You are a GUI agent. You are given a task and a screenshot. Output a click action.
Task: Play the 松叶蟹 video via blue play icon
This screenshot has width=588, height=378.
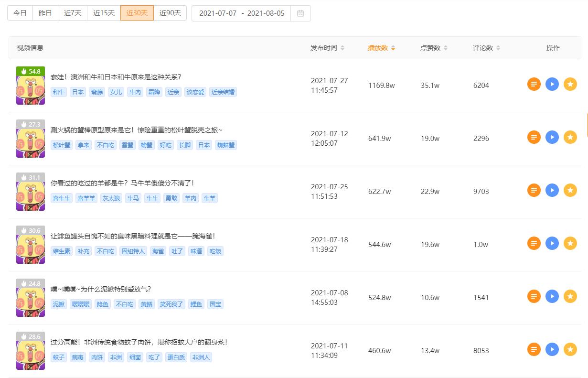[x=552, y=137]
